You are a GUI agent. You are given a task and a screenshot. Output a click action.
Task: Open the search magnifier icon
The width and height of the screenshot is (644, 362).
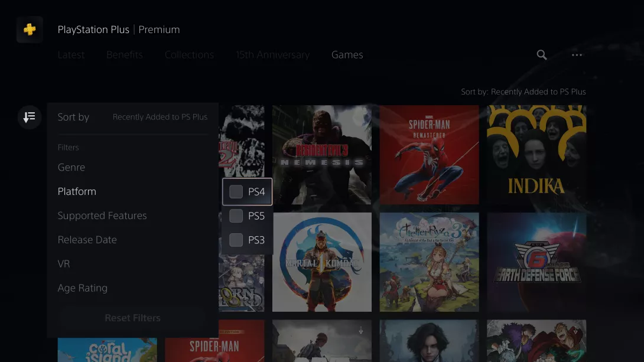[x=542, y=54]
